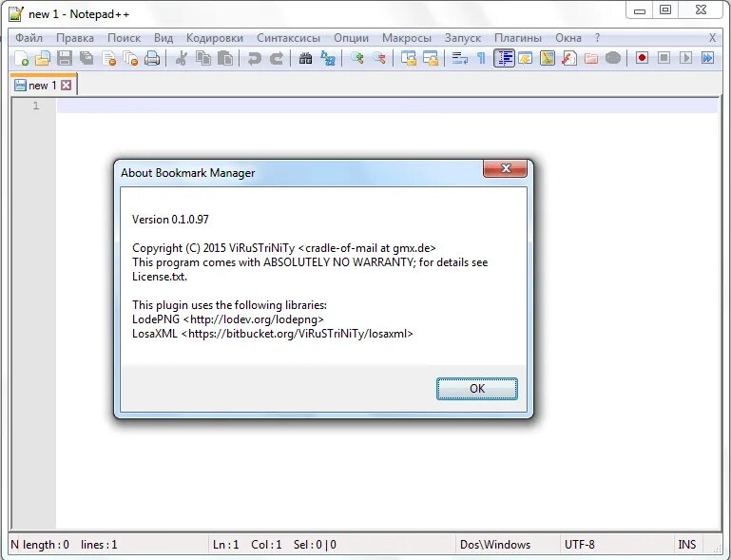
Task: Open the ? help menu
Action: pos(598,38)
